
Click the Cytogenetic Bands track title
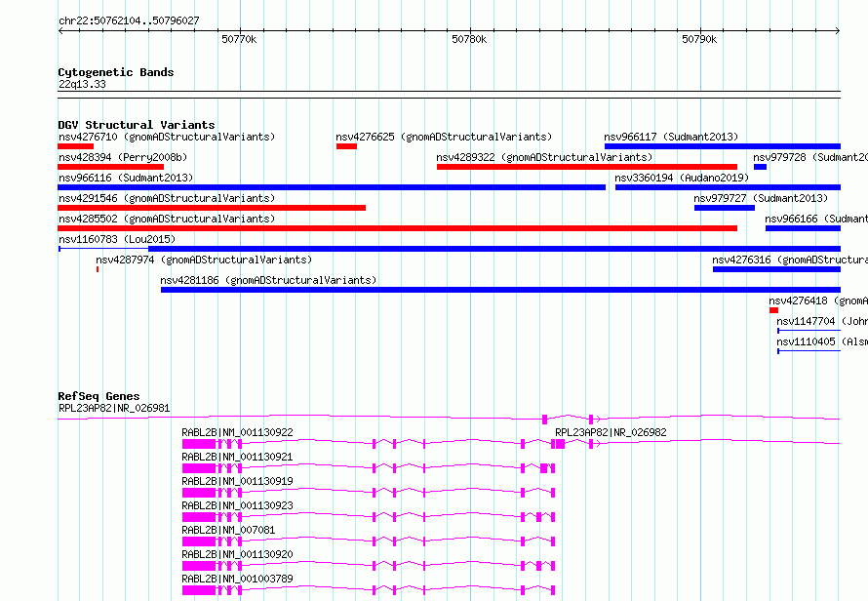116,72
